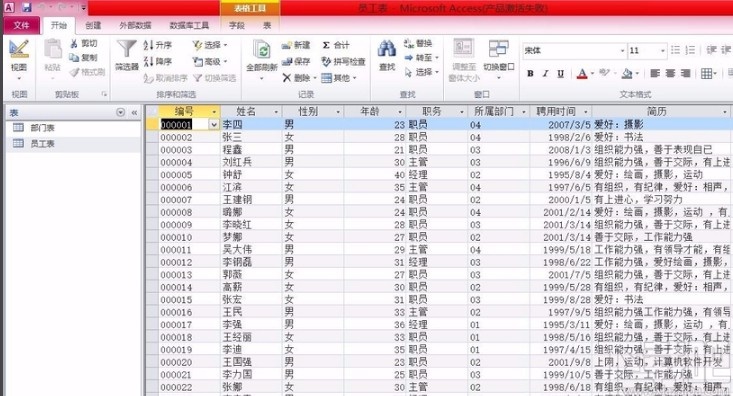Screen dimensions: 733x396
Task: Expand the 高级 advanced filter dropdown
Action: [225, 61]
